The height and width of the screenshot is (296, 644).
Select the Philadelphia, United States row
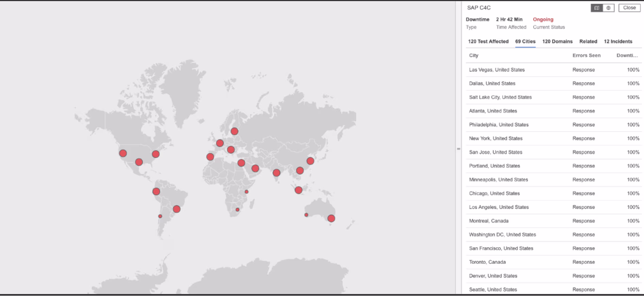coord(554,125)
